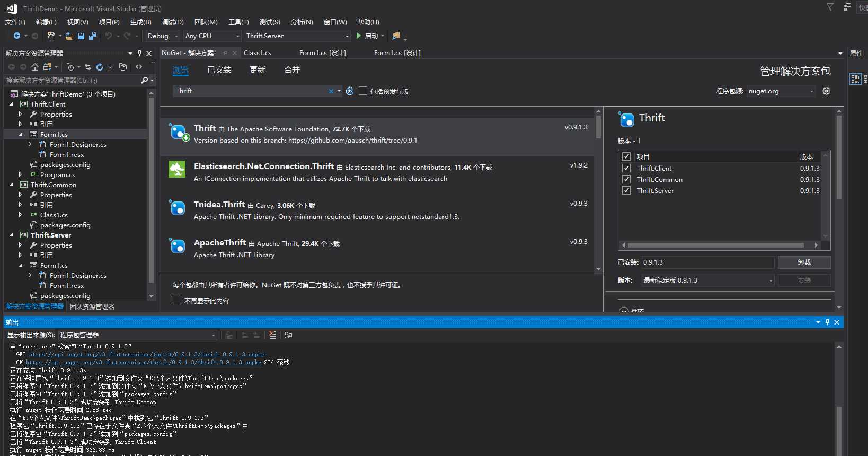Click in the Solution Explorer search field
The height and width of the screenshot is (456, 868).
[72, 80]
